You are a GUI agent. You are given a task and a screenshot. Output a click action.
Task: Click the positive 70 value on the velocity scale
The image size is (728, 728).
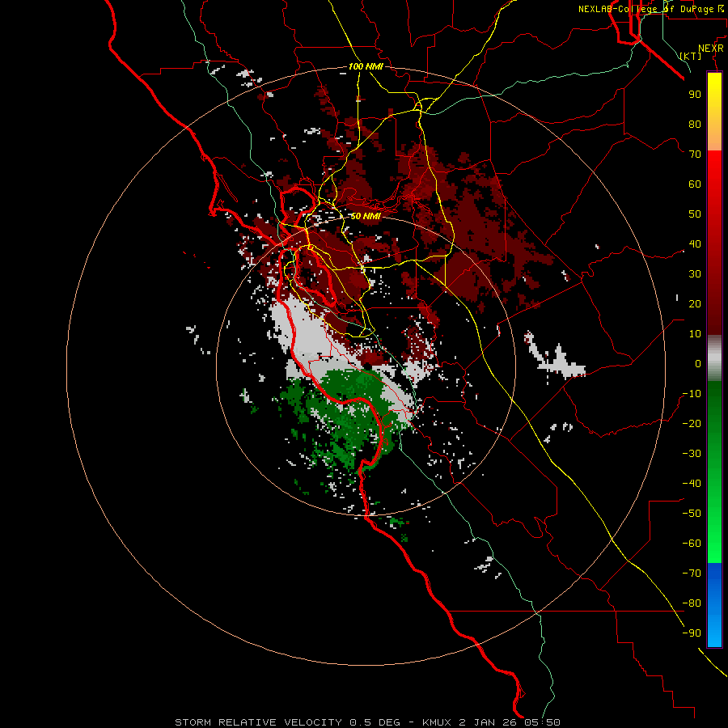point(695,154)
